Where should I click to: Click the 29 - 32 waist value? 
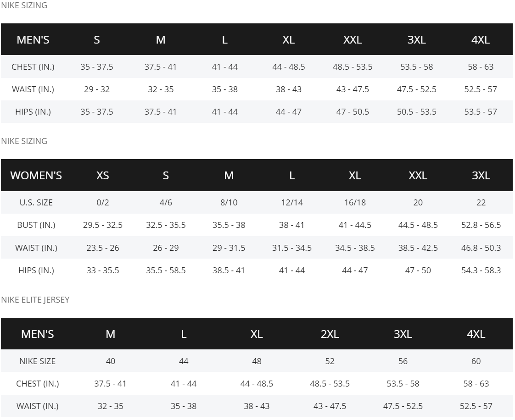click(x=97, y=89)
